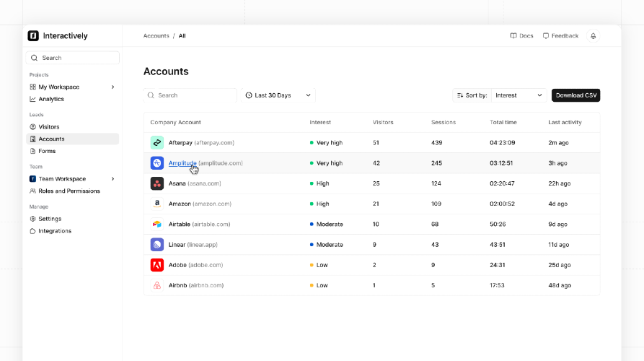Open the notifications bell icon
644x361 pixels.
[x=593, y=36]
